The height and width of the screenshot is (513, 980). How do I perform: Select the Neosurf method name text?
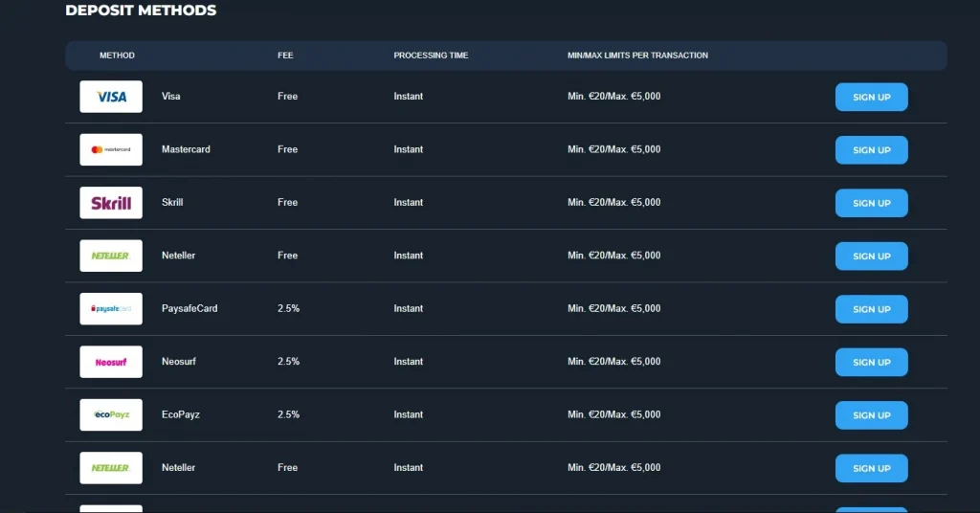pyautogui.click(x=179, y=362)
